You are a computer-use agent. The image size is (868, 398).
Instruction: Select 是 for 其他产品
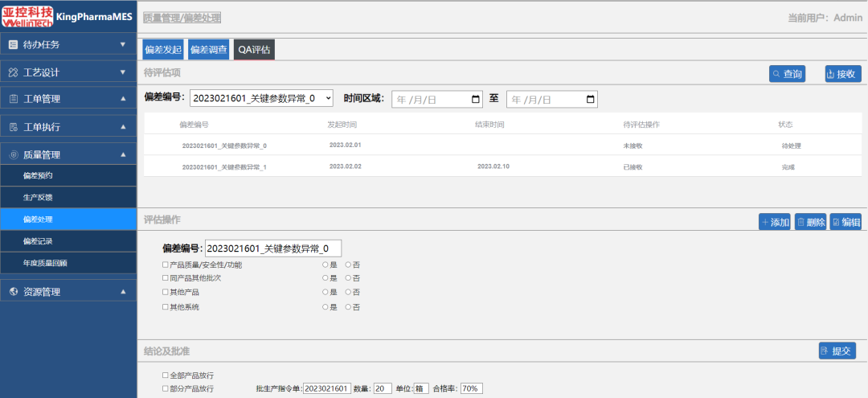pyautogui.click(x=325, y=292)
